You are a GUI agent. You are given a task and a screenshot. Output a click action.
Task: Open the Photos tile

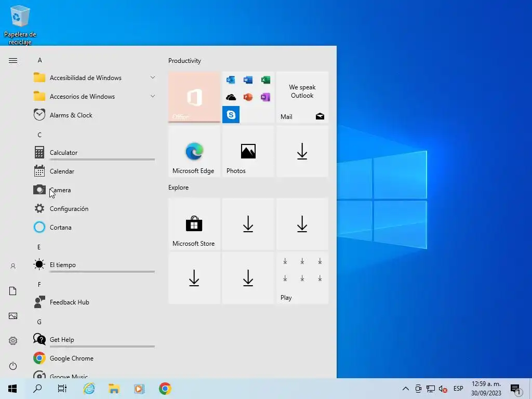coord(248,151)
